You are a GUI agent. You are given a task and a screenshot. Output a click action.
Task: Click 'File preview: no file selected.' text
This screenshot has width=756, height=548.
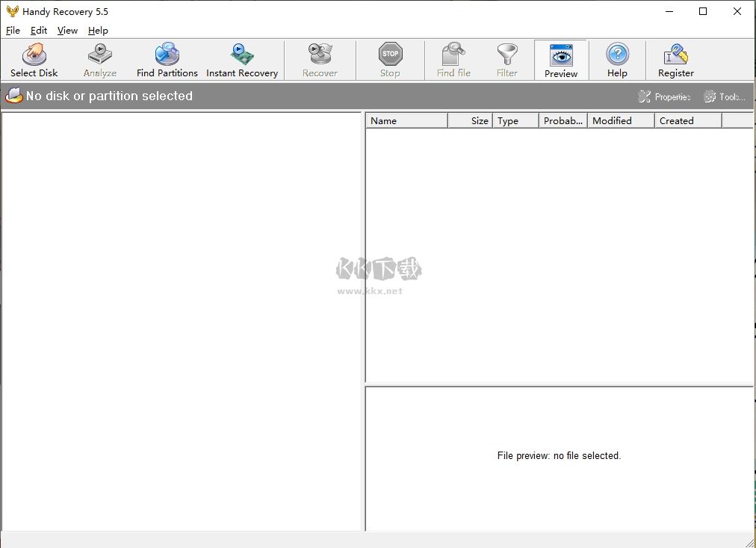[x=559, y=455]
